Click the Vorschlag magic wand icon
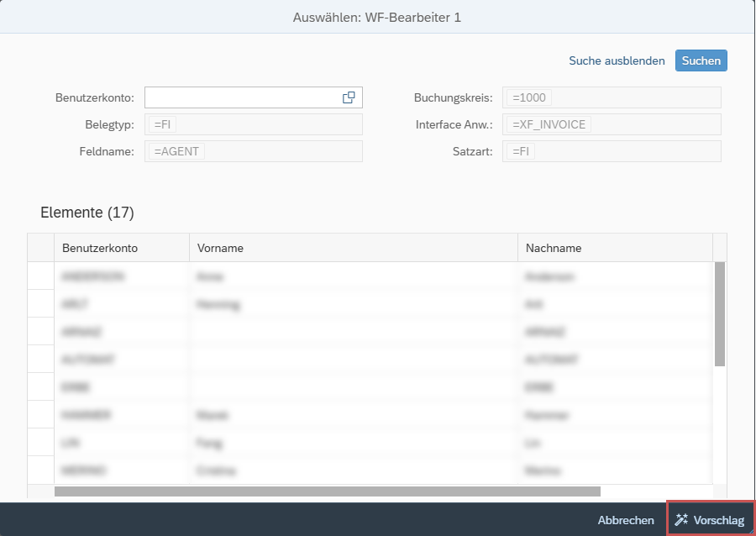This screenshot has width=756, height=536. tap(682, 520)
